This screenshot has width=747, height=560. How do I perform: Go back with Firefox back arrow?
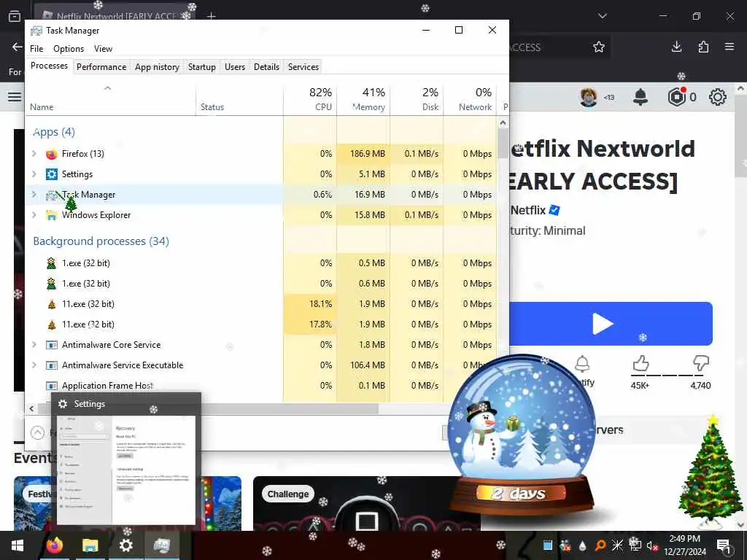tap(18, 47)
